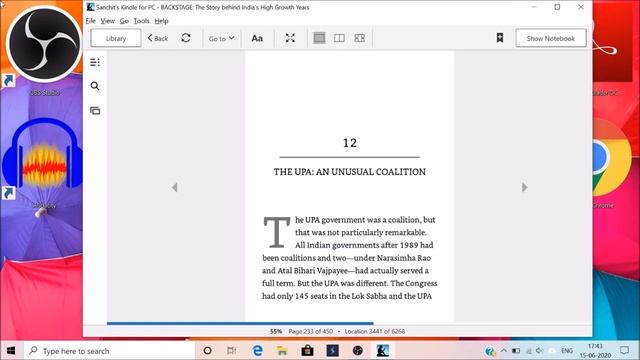
Task: Switch to multi-column grid layout
Action: point(360,38)
